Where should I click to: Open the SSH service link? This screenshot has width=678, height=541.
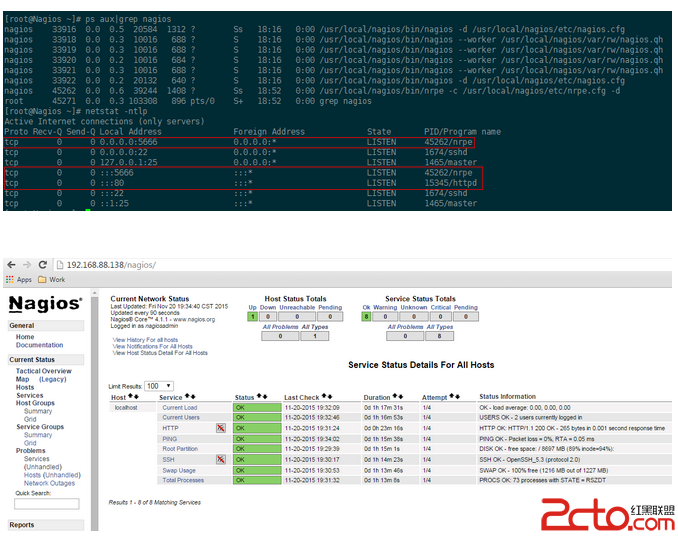pos(169,460)
